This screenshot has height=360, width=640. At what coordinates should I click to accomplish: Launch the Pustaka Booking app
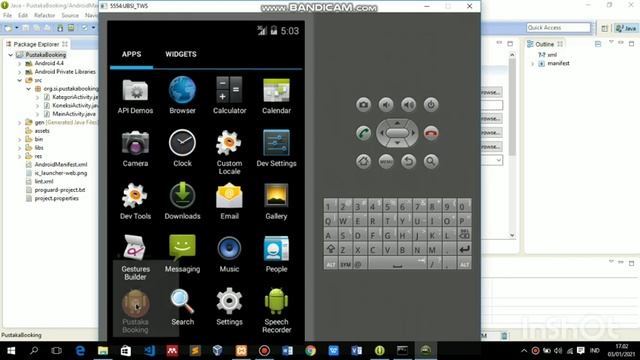[x=135, y=311]
